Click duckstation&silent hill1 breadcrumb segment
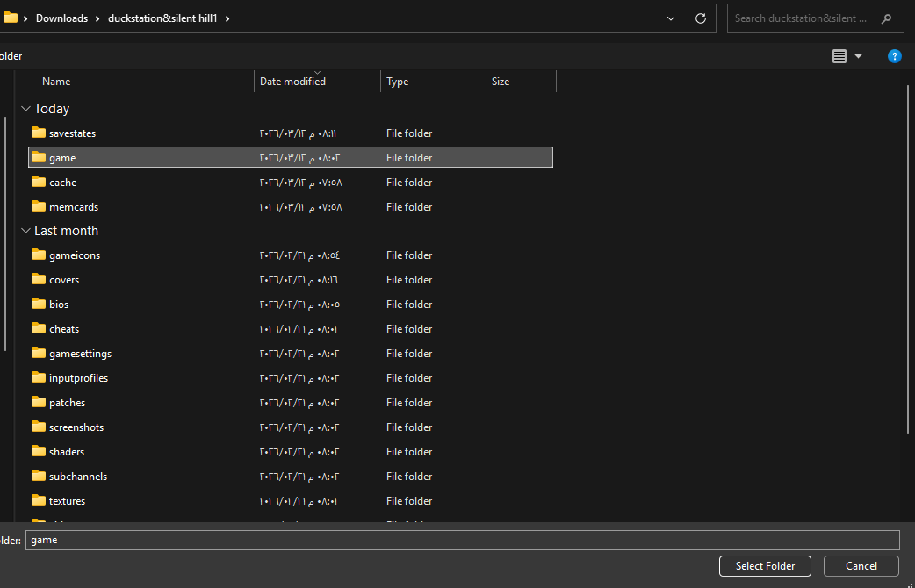This screenshot has height=588, width=915. 162,18
